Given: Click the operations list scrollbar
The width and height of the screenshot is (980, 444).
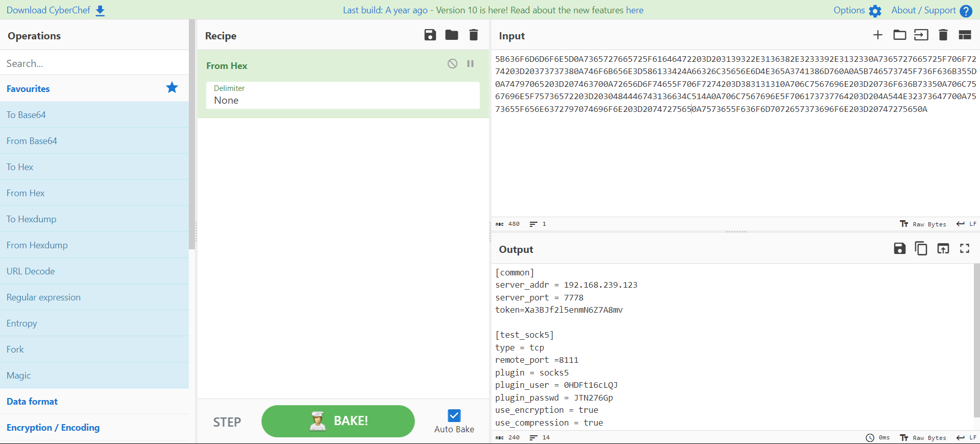Looking at the screenshot, I should (x=192, y=134).
